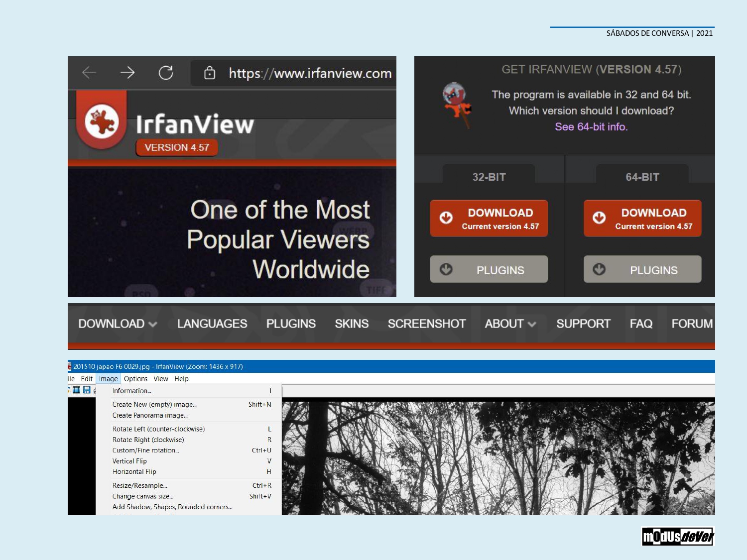Click the IrfanView red cat logo
The height and width of the screenshot is (560, 747).
point(102,121)
